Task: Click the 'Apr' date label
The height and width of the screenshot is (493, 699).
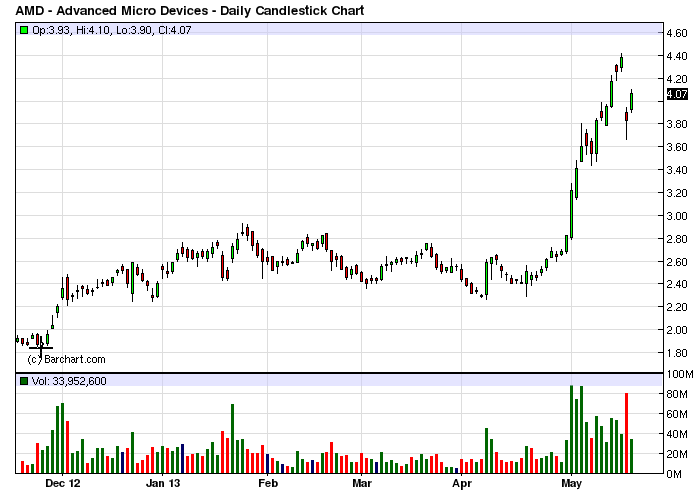Action: 462,484
